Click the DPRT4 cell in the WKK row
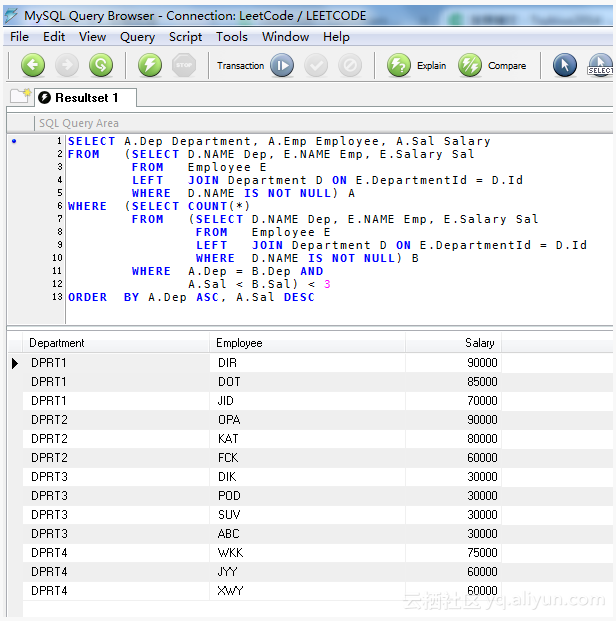The image size is (616, 621). (x=116, y=553)
